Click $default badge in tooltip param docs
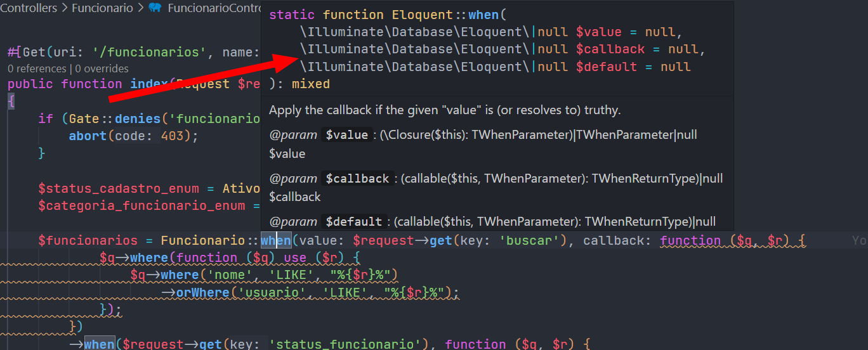The image size is (868, 350). point(353,222)
